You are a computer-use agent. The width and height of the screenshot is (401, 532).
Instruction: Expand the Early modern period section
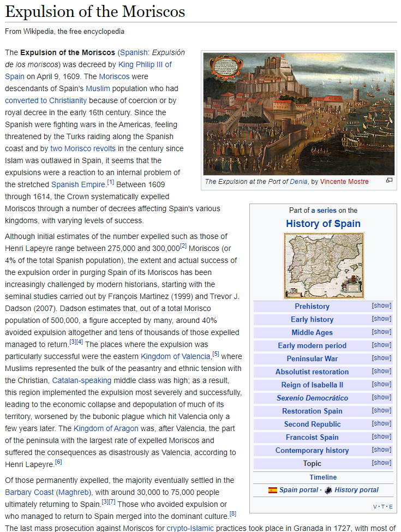382,345
